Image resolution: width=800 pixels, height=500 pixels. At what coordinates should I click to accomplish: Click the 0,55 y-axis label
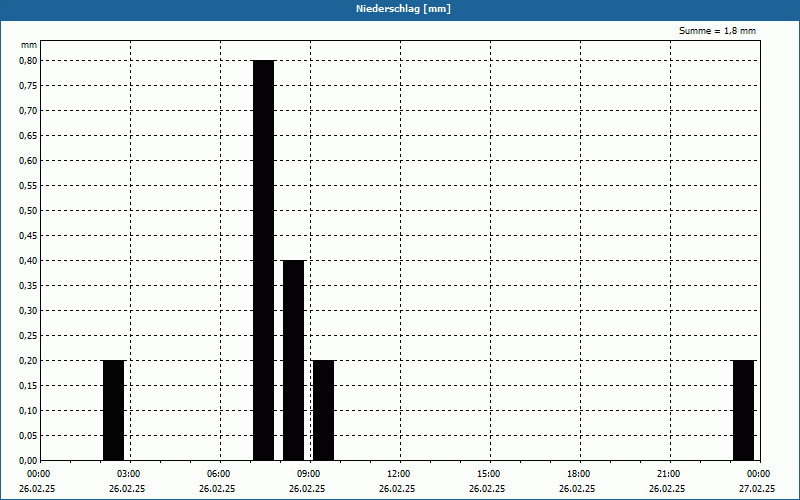[28, 186]
